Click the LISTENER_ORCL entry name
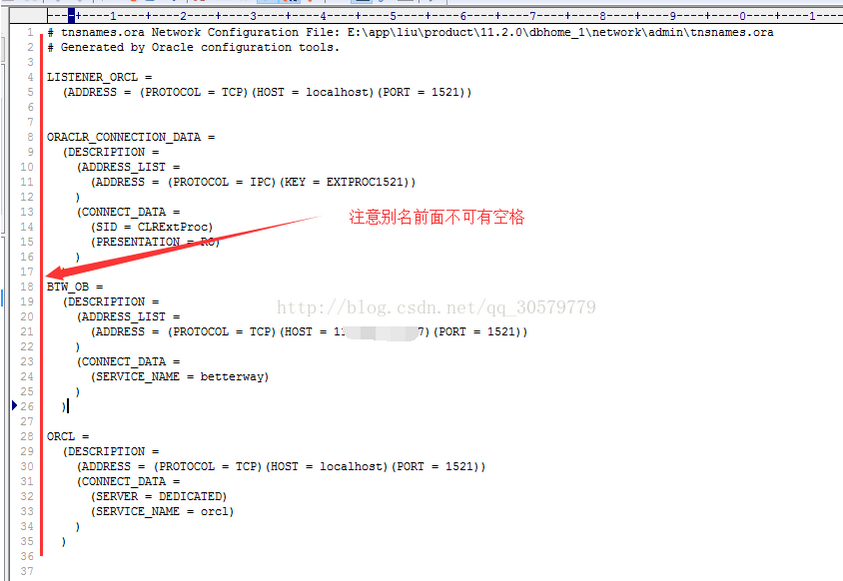This screenshot has width=843, height=581. (x=92, y=77)
